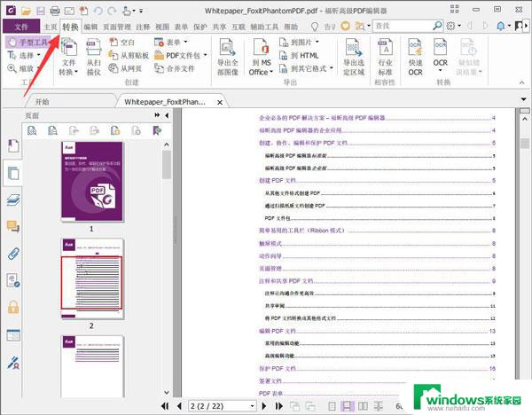532x415 pixels.
Task: Create PDF from web page 从网页
Action: [x=125, y=68]
